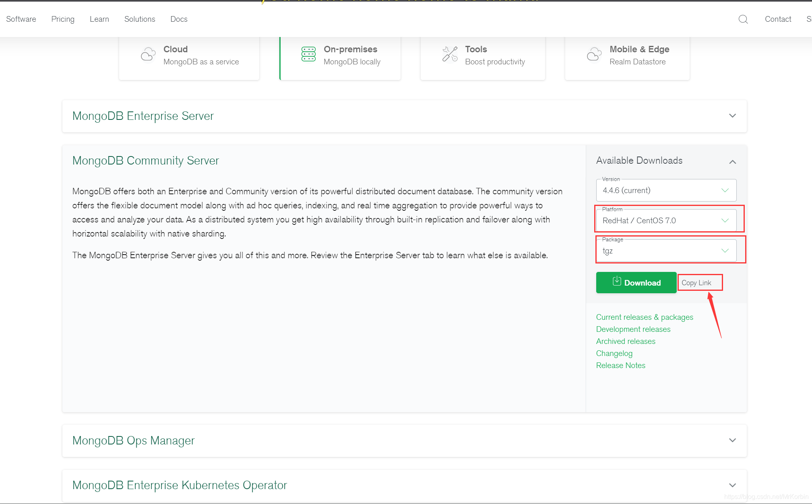The image size is (812, 504).
Task: Open Archived releases link
Action: tap(626, 341)
